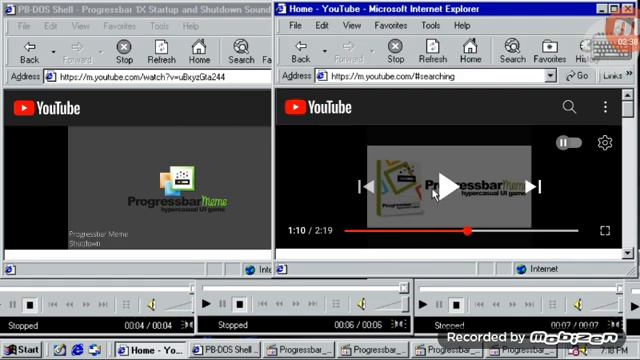This screenshot has height=360, width=640.
Task: Open the YouTube three-dot options menu
Action: (x=605, y=107)
